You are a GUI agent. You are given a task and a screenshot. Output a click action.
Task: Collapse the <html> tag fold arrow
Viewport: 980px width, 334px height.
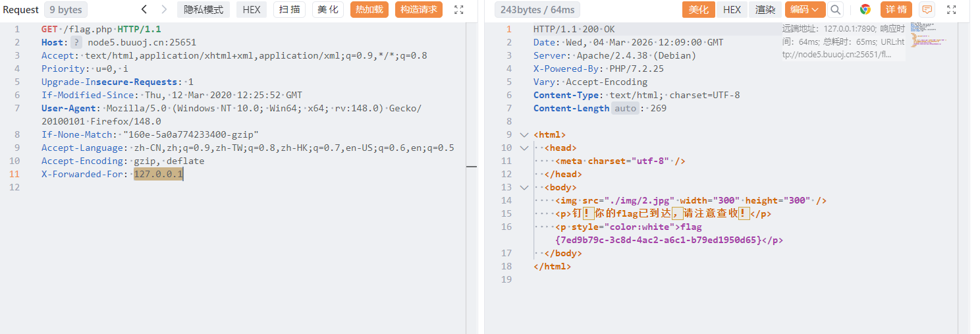[x=524, y=134]
